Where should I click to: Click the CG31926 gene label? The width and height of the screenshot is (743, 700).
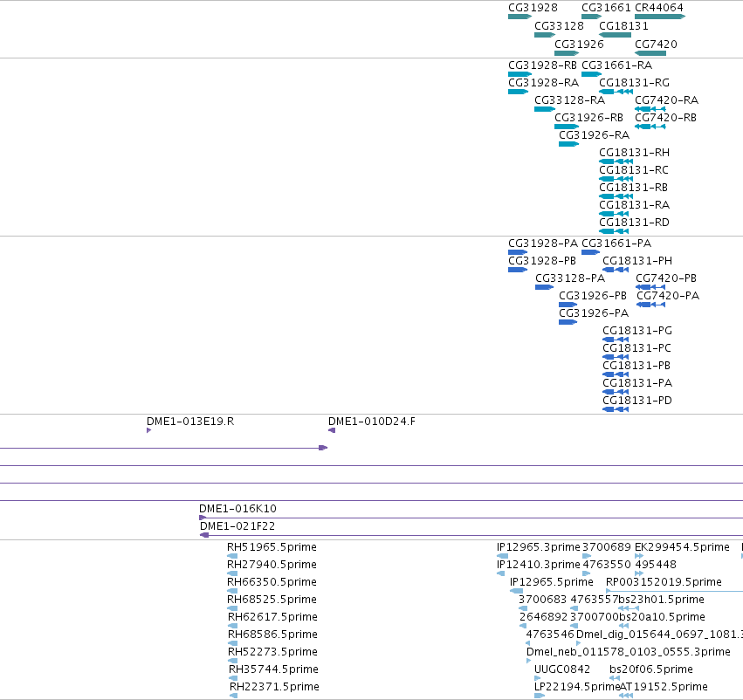click(579, 44)
